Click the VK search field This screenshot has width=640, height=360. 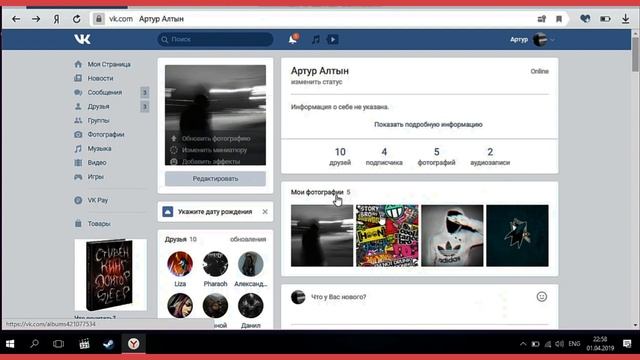[215, 39]
